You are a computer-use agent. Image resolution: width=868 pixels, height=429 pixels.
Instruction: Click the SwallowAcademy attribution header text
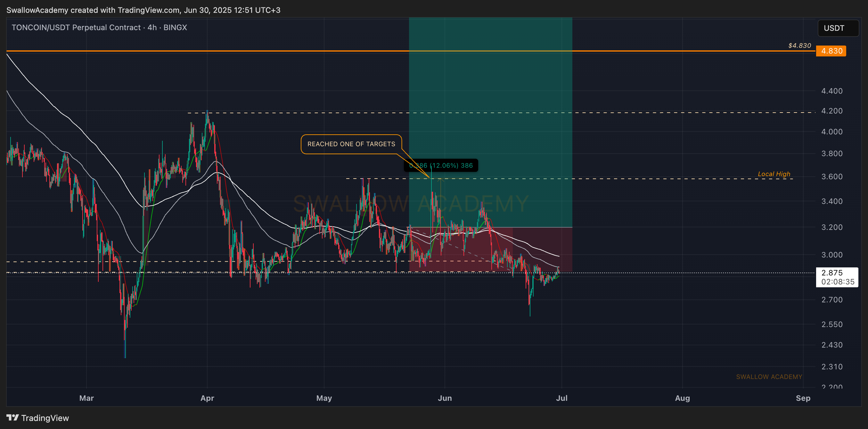pos(143,10)
